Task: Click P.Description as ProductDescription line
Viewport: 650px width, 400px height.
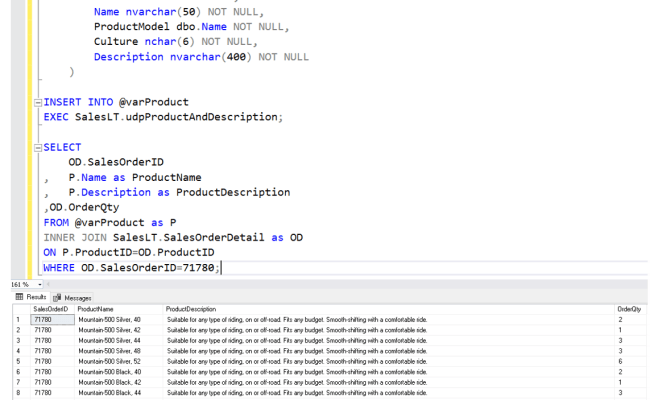Action: click(179, 192)
